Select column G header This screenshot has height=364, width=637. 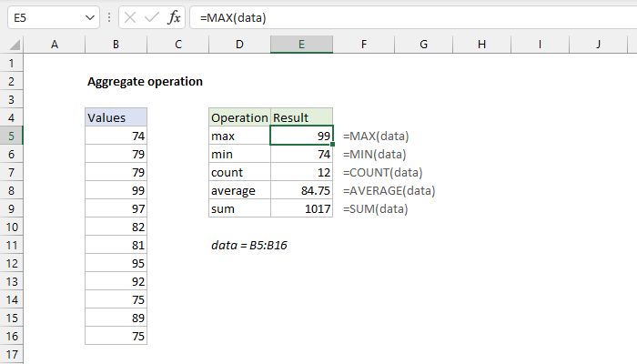tap(423, 45)
